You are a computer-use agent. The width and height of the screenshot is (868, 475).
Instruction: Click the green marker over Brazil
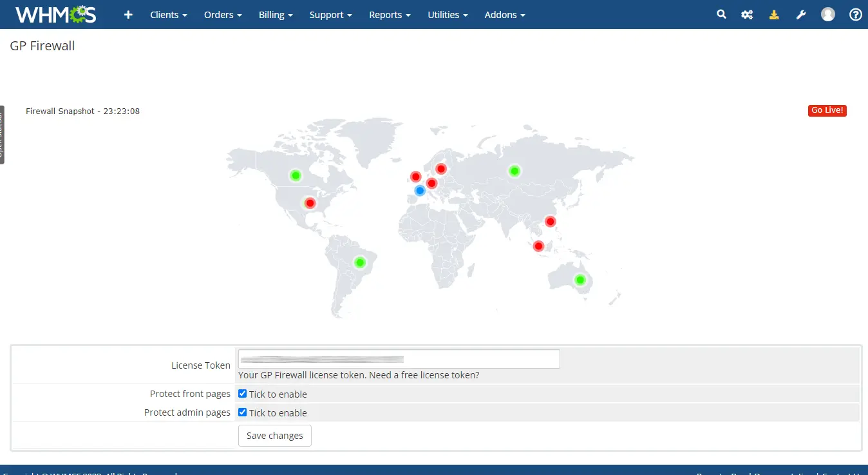(x=360, y=262)
